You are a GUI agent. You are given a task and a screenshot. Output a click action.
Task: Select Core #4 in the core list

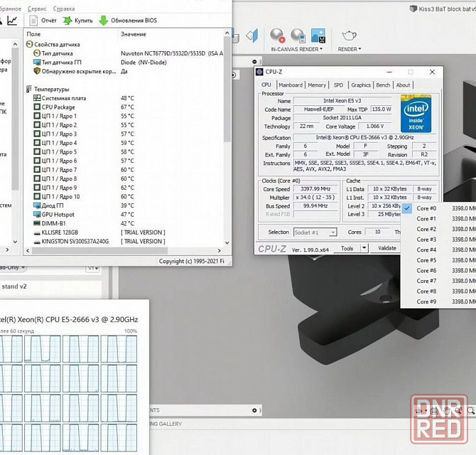click(427, 250)
